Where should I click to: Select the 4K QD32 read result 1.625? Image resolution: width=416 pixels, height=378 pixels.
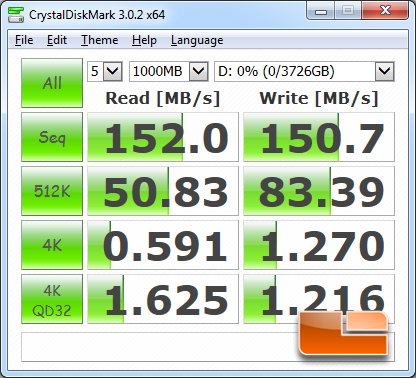click(163, 299)
